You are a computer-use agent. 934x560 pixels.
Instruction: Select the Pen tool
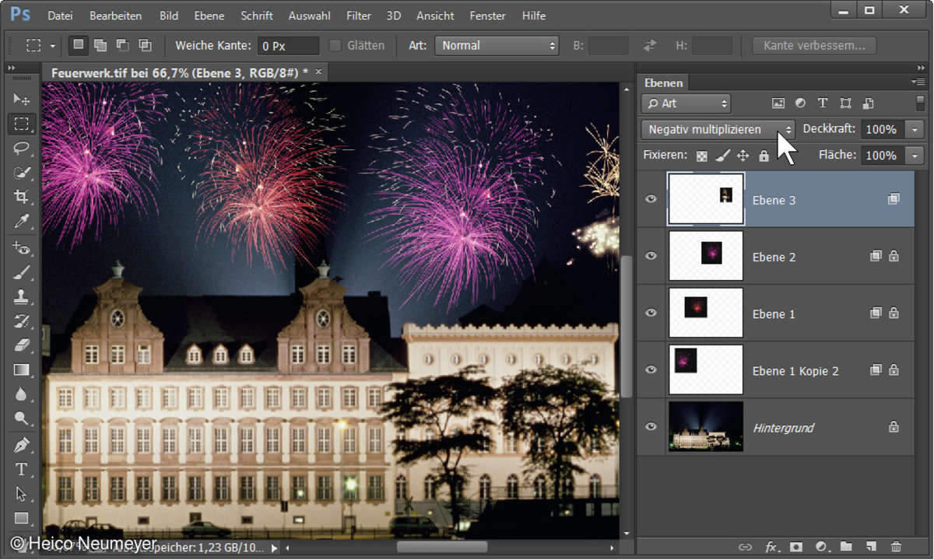point(21,445)
